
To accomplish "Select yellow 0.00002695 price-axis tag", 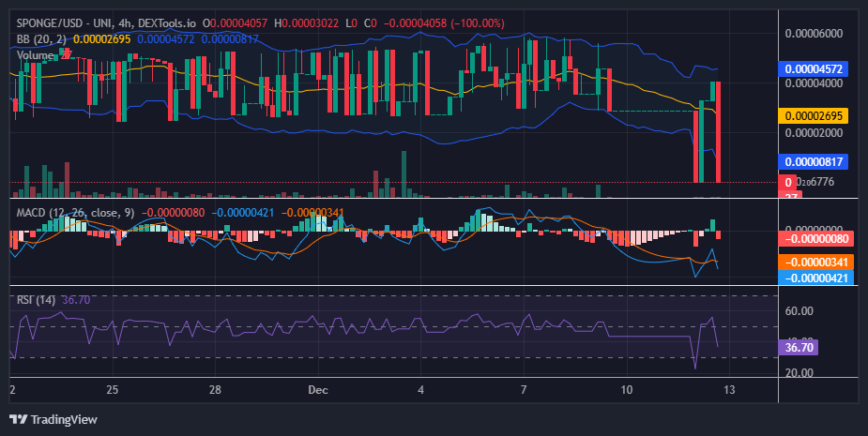I will point(814,115).
